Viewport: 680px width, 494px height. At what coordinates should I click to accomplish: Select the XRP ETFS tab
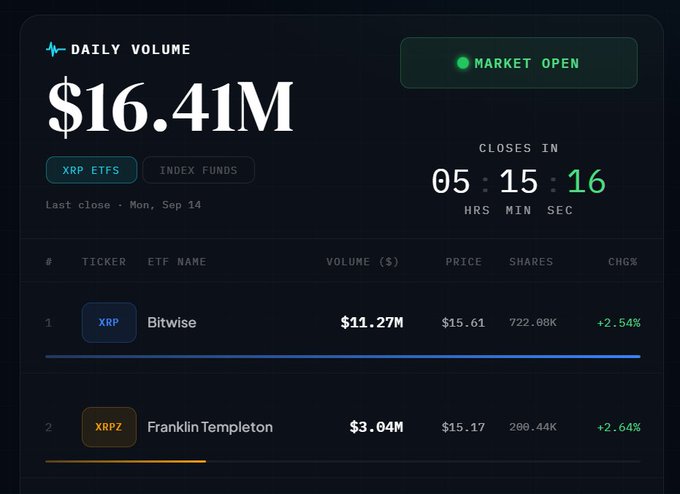tap(92, 170)
